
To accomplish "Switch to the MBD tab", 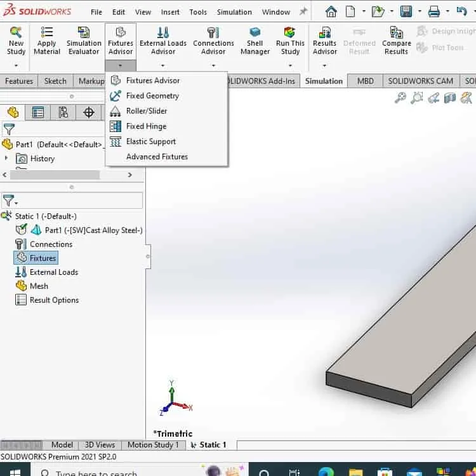I will (365, 81).
